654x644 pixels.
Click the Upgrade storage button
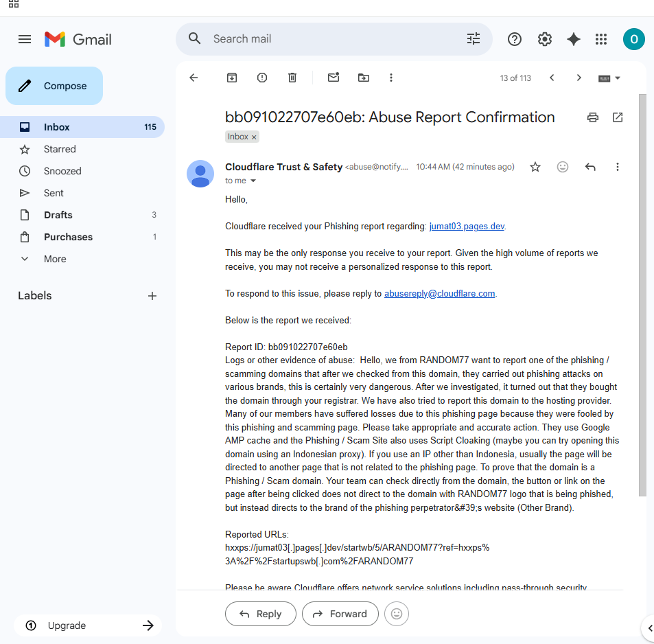coord(88,625)
